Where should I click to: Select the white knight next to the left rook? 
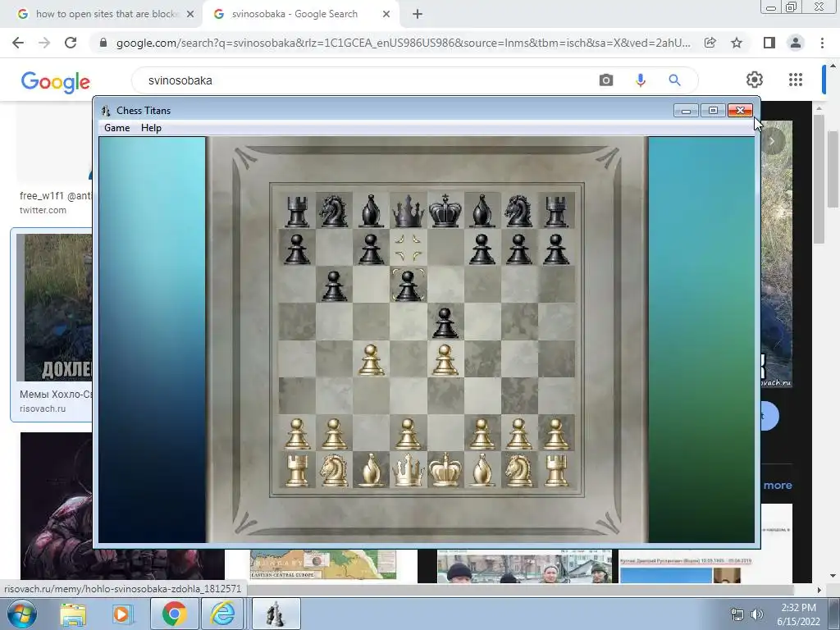point(334,470)
